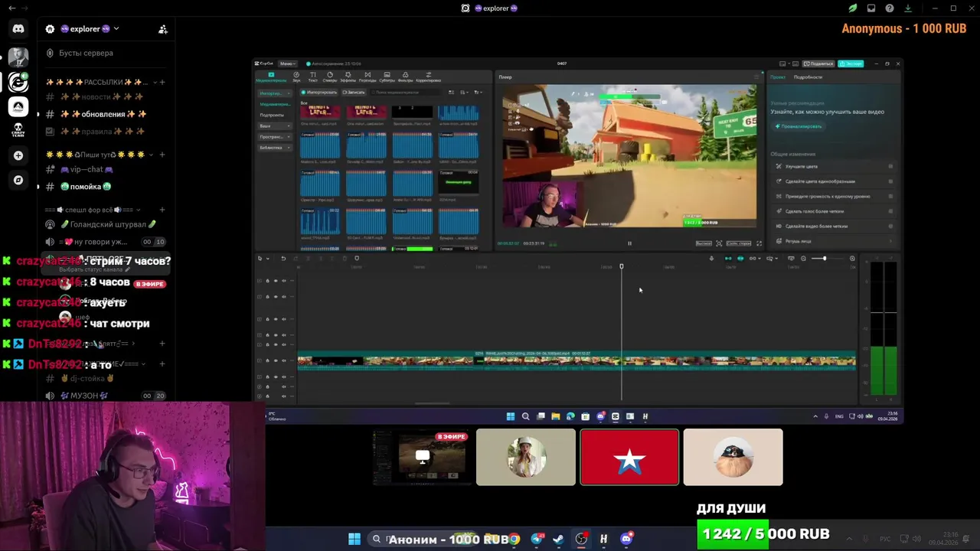Switch to Details tab in right CapCut panel
The width and height of the screenshot is (980, 551).
click(x=808, y=77)
